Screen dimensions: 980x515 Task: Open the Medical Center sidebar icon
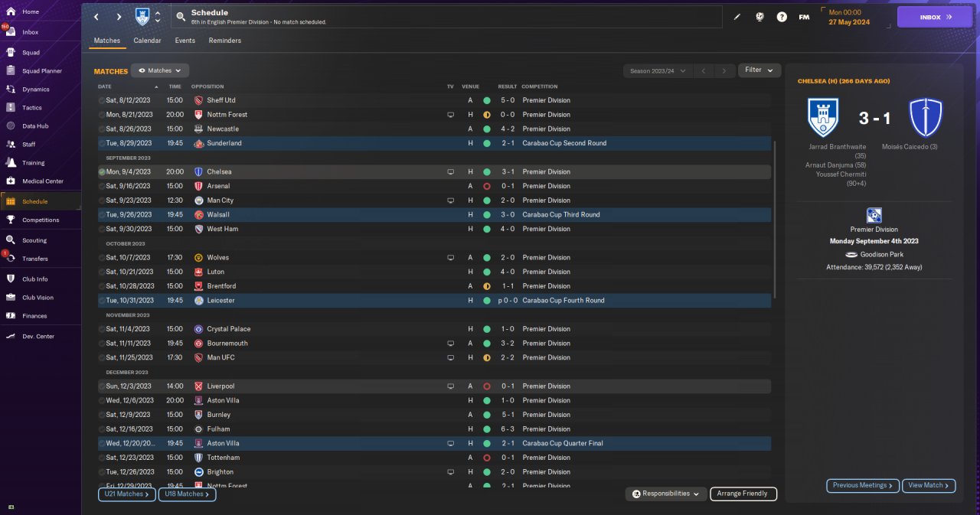click(11, 181)
